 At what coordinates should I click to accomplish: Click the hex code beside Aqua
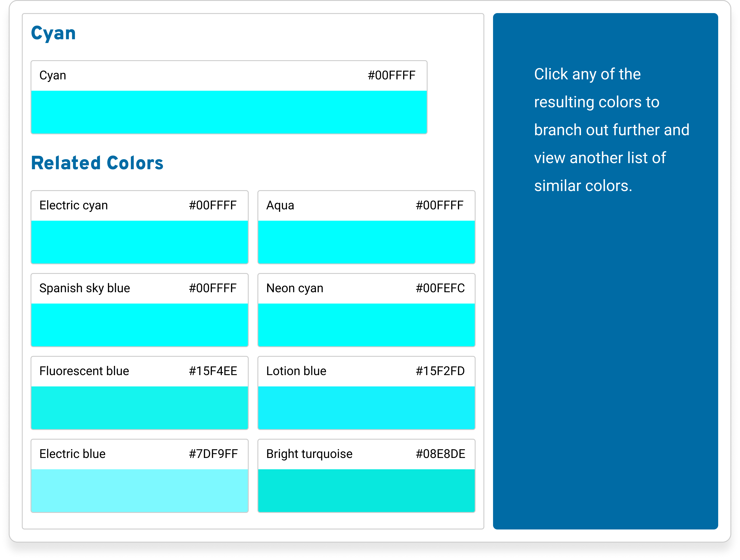[x=440, y=205]
